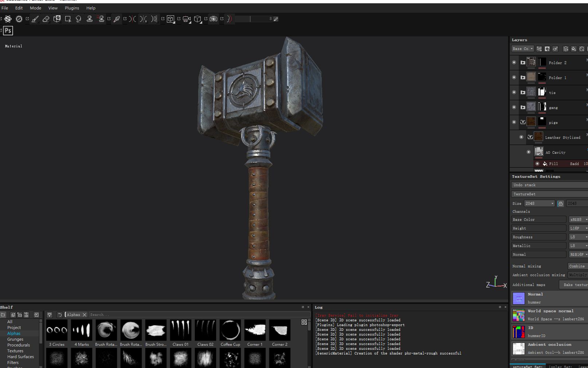Screen dimensions: 588x368
Task: Toggle visibility of the tie layer
Action: 514,93
